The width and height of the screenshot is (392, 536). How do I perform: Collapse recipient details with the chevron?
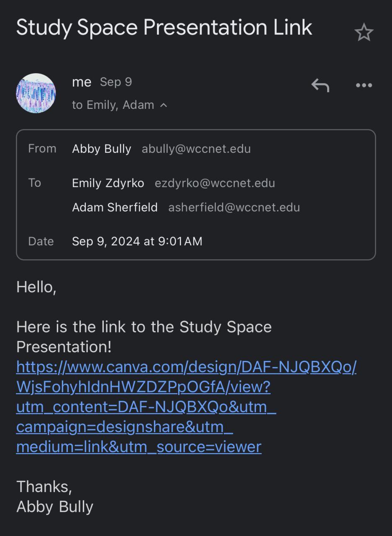[164, 105]
